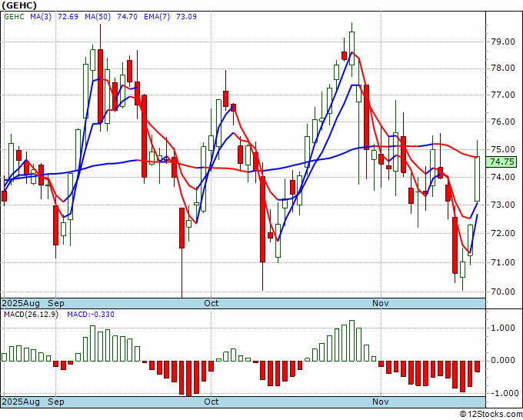Screen dimensions: 523x420
Task: Click the 77.00 price axis label
Action: pos(503,95)
